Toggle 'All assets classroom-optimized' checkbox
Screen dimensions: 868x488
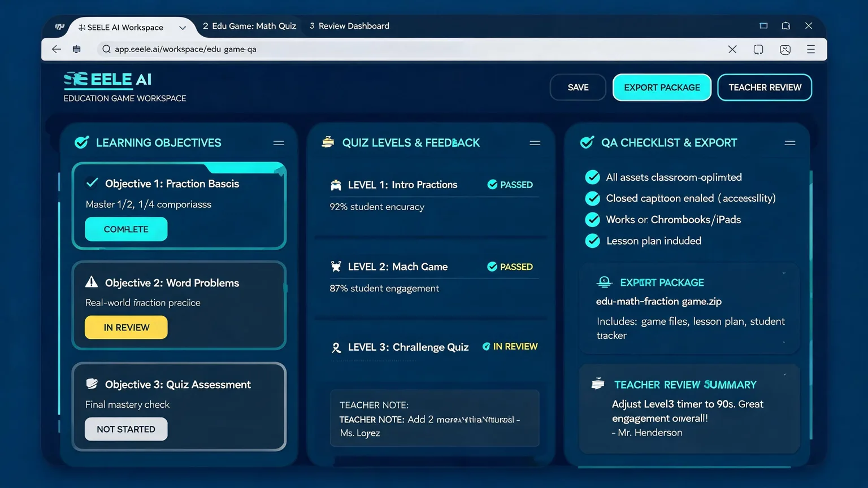point(592,177)
